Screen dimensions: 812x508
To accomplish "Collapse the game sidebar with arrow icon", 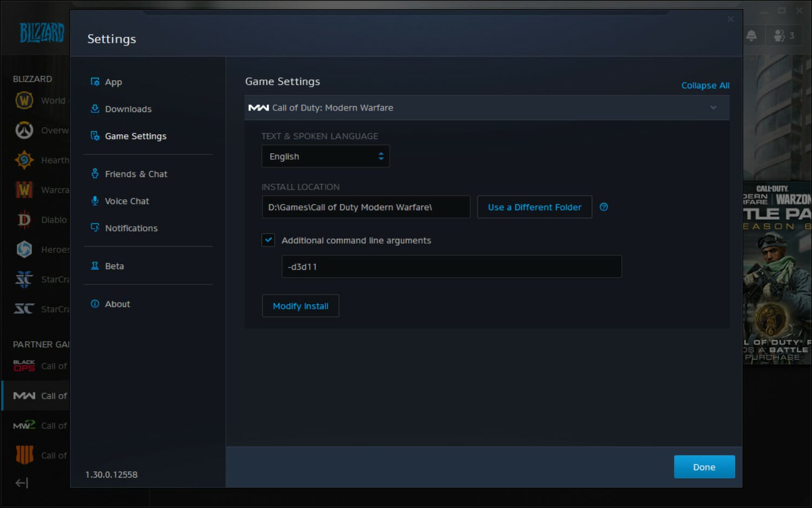I will [x=22, y=483].
